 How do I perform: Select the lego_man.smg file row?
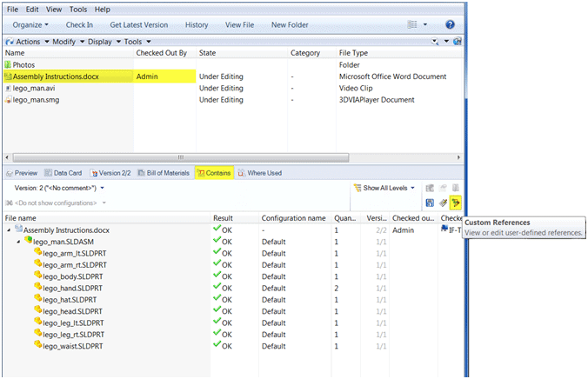[37, 100]
